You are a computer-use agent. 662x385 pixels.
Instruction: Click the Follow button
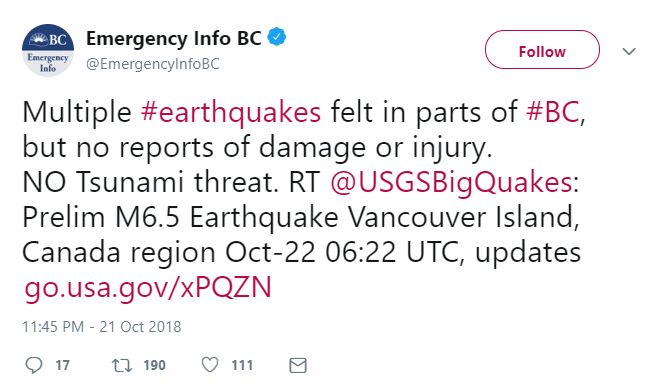click(542, 50)
